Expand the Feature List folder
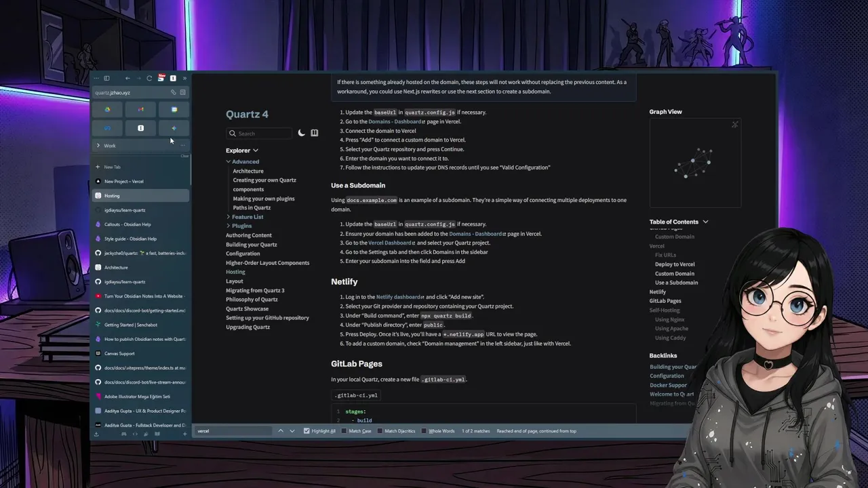 pos(229,217)
